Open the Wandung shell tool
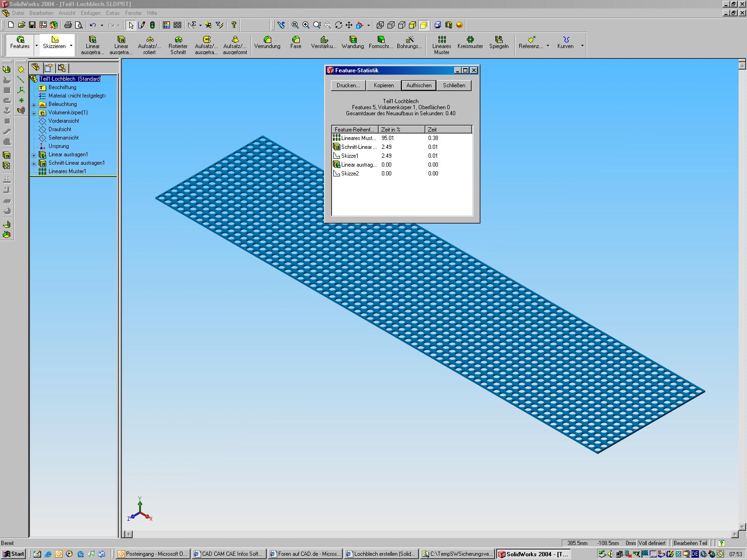 (352, 42)
